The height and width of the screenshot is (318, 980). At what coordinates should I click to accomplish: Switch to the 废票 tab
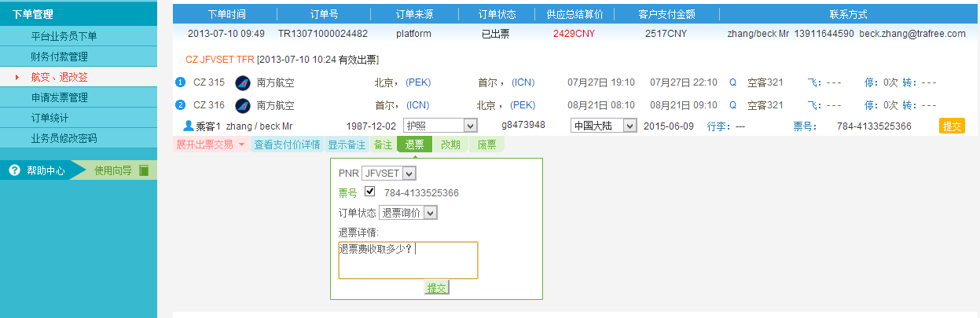(x=486, y=144)
